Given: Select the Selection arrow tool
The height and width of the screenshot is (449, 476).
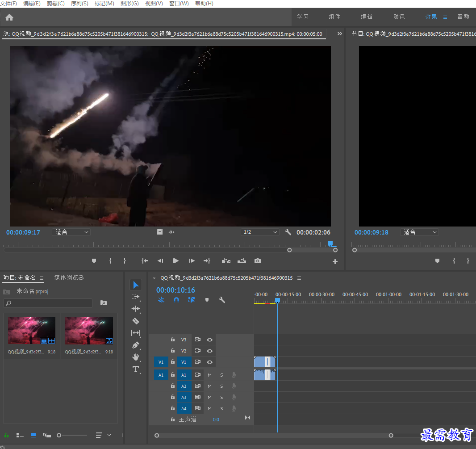Looking at the screenshot, I should [x=136, y=285].
